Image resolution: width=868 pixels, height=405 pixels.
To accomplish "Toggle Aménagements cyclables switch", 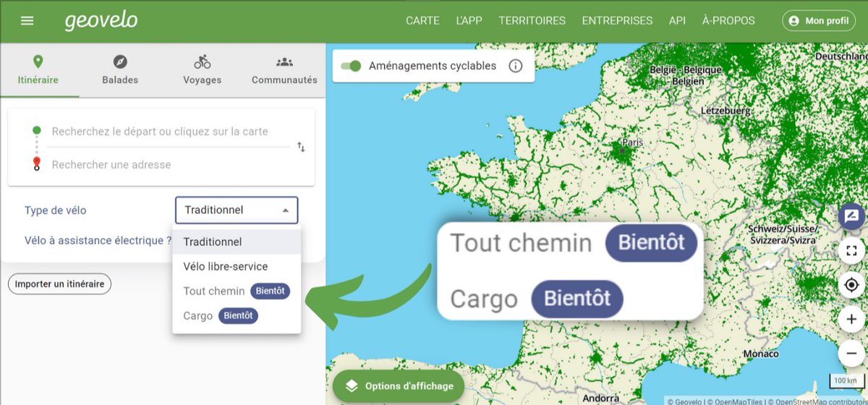I will pos(352,66).
